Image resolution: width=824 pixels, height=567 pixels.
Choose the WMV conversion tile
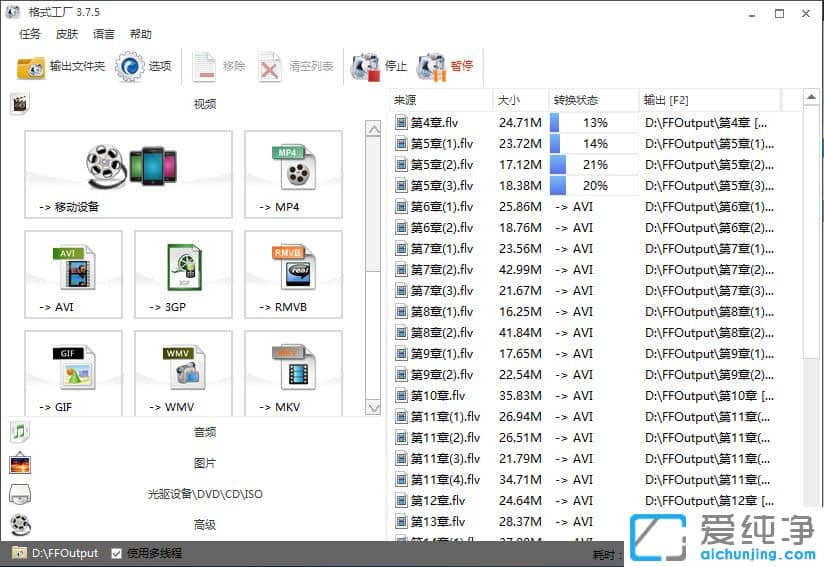pos(183,373)
